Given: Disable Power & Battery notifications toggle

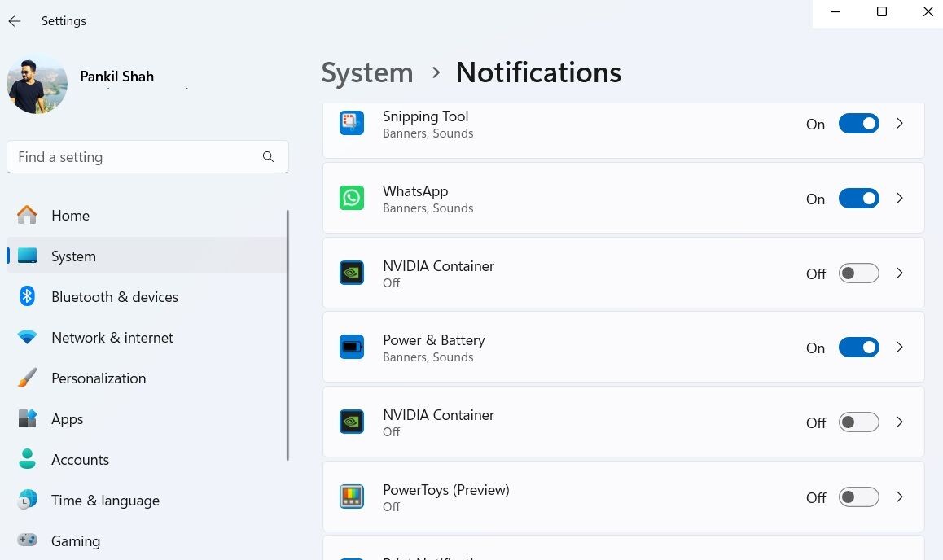Looking at the screenshot, I should point(859,348).
